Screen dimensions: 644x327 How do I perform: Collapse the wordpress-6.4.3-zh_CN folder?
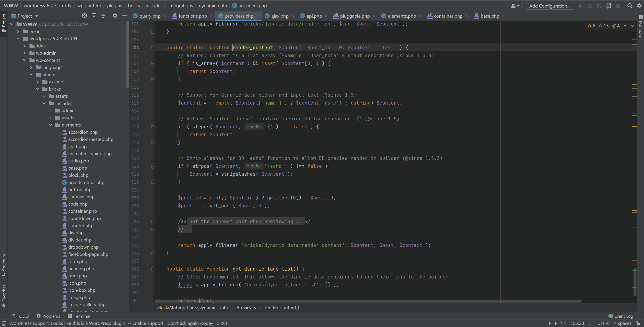(18, 39)
